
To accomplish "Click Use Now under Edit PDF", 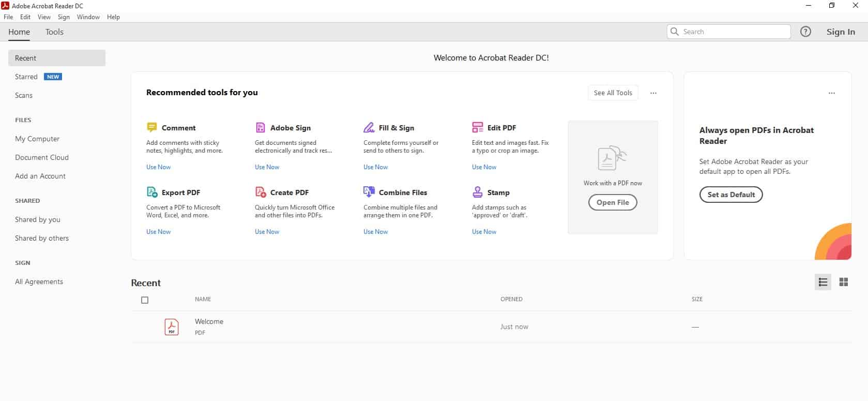I will click(x=484, y=167).
